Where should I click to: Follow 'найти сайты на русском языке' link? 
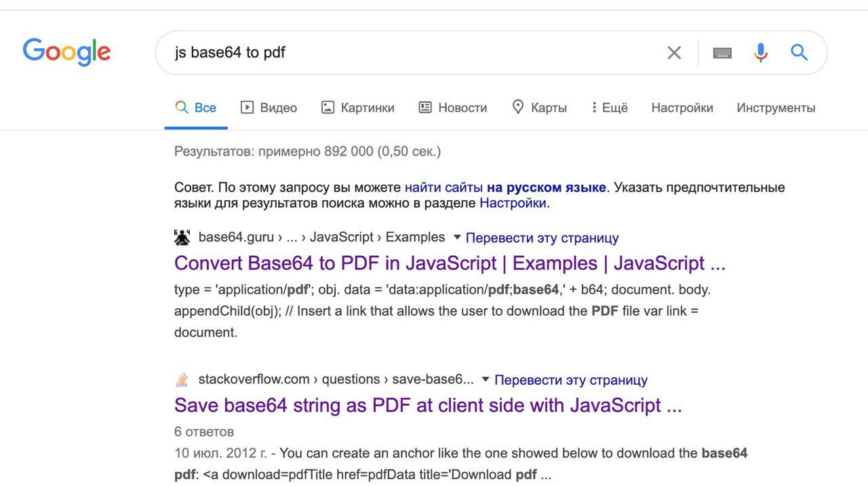point(505,187)
